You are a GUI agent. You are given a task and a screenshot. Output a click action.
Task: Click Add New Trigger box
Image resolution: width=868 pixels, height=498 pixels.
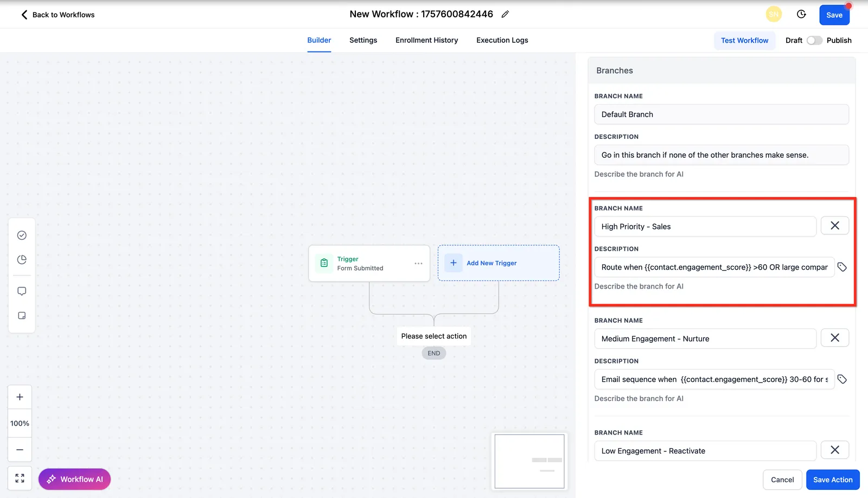pyautogui.click(x=499, y=263)
